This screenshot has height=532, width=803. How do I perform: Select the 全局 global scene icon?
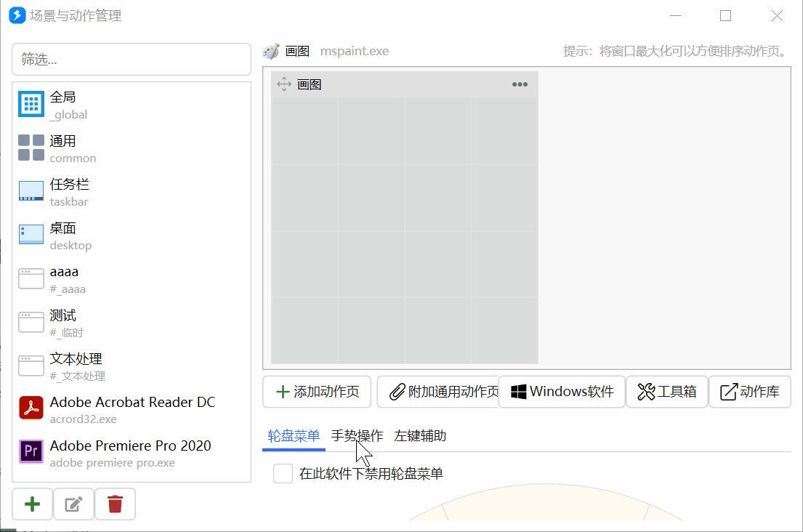31,104
